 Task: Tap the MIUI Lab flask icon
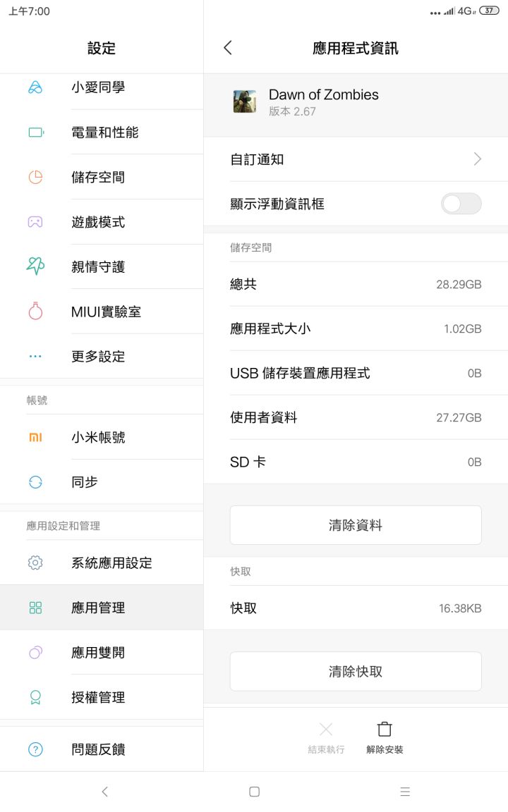[35, 312]
